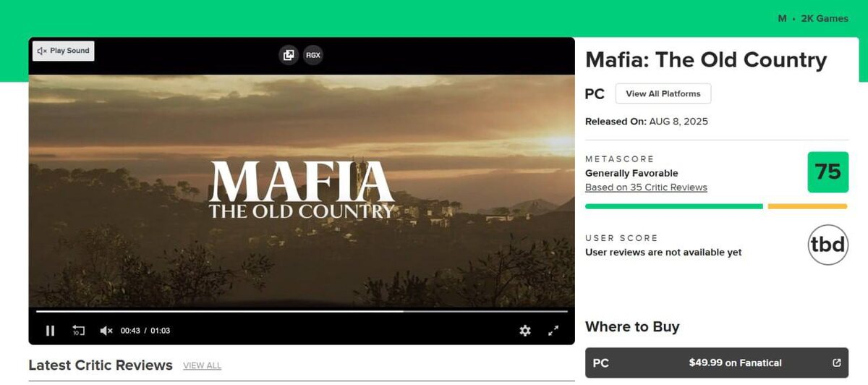Click View All Platforms button

point(663,93)
